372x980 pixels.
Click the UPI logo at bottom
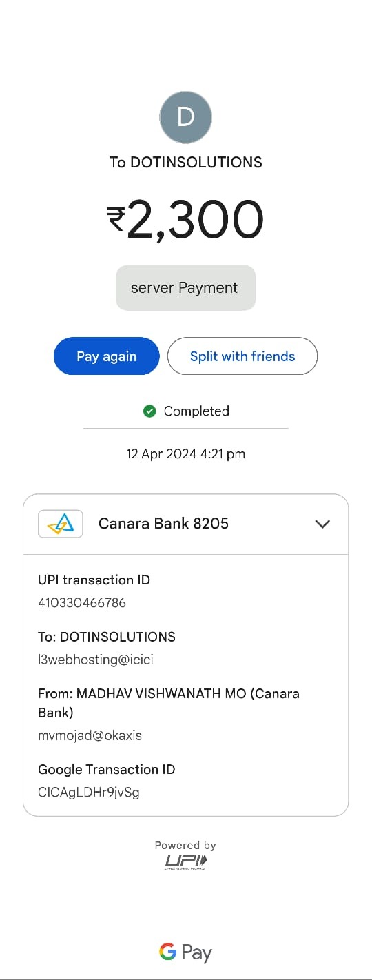[x=186, y=861]
